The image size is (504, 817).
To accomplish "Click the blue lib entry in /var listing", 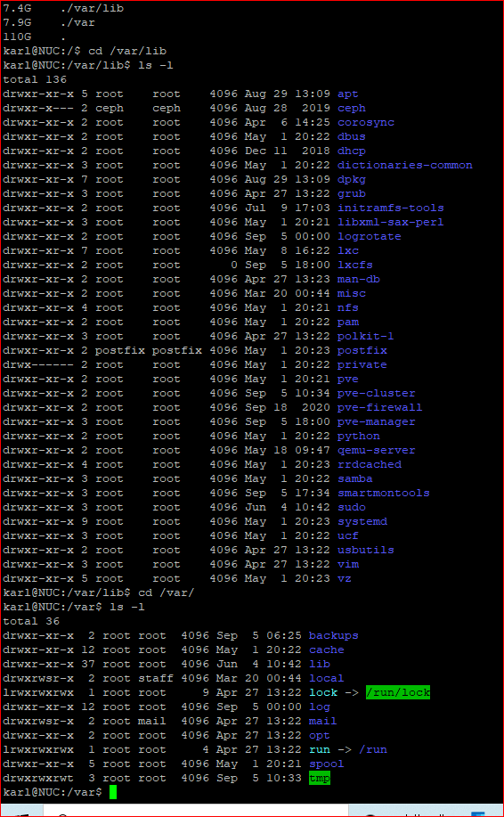I will (x=319, y=664).
